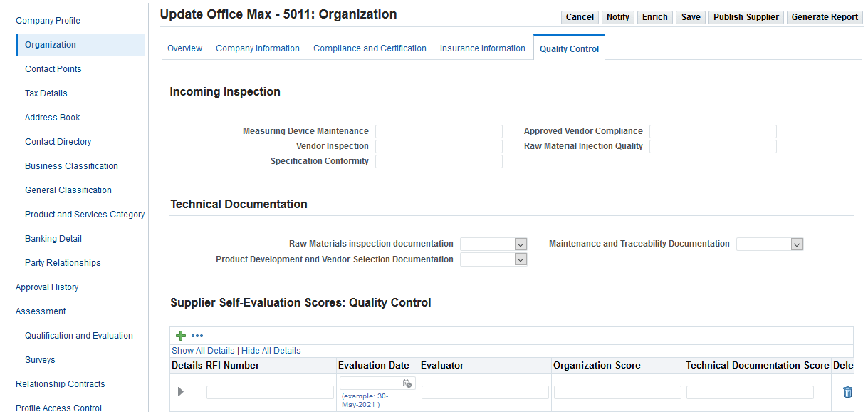Open Contact Directory in the sidebar
Image resolution: width=868 pixels, height=412 pixels.
tap(58, 142)
